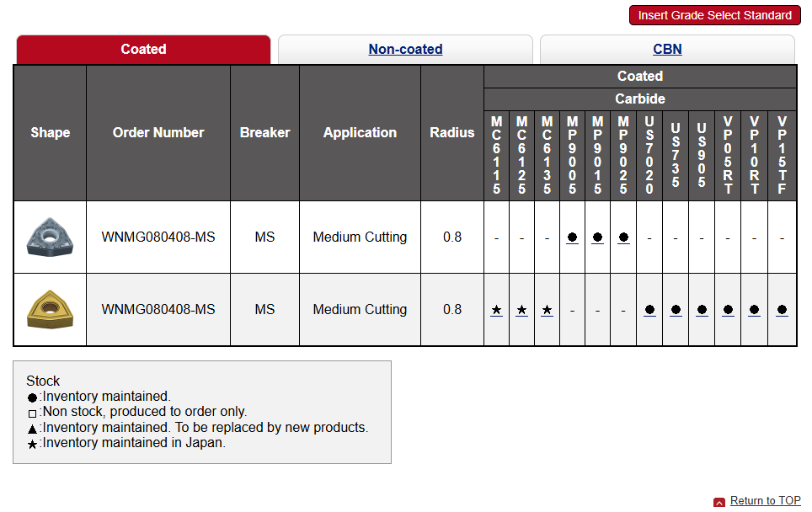Click the MP9015 grade column header
This screenshot has height=512, width=812.
[597, 155]
